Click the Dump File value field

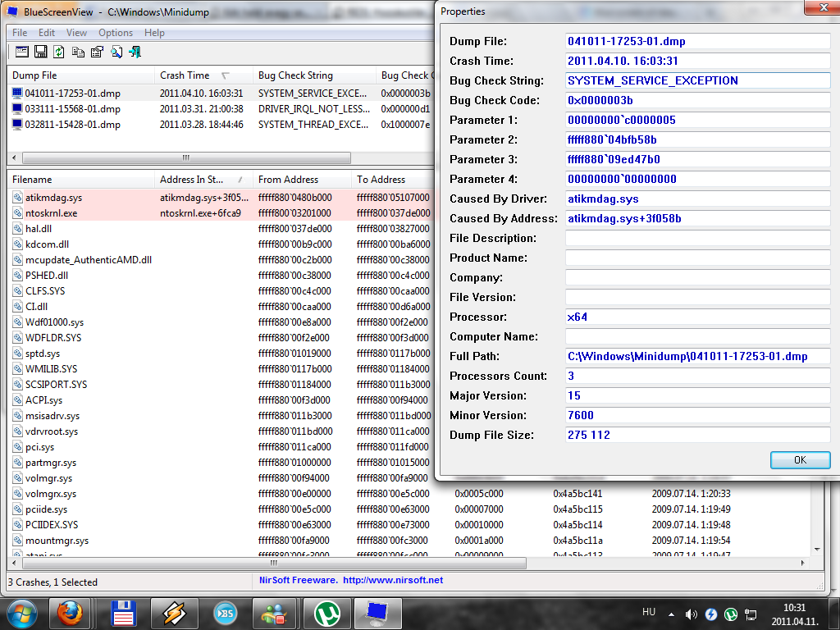697,41
